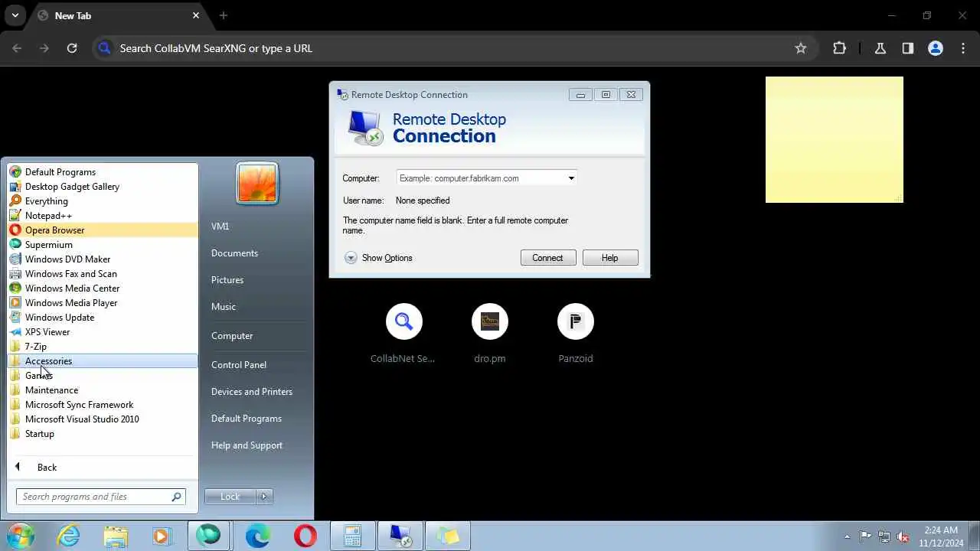Open Control Panel from Start menu
Image resolution: width=980 pixels, height=551 pixels.
[x=239, y=365]
